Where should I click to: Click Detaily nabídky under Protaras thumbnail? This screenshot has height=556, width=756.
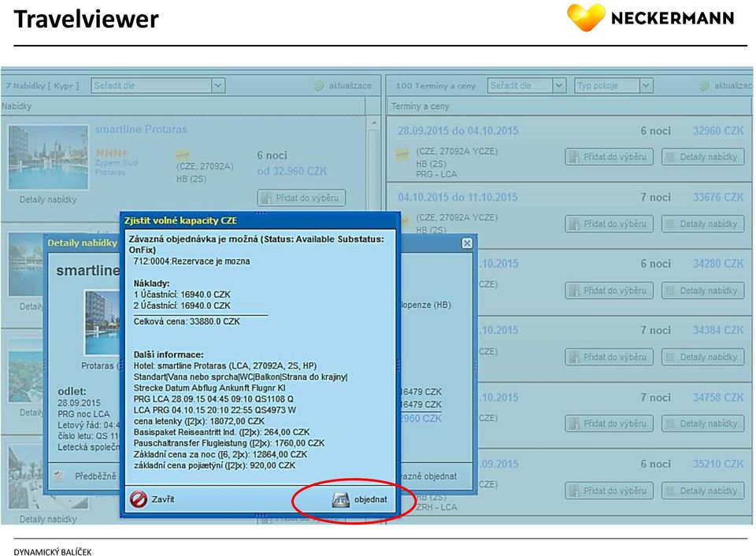48,199
